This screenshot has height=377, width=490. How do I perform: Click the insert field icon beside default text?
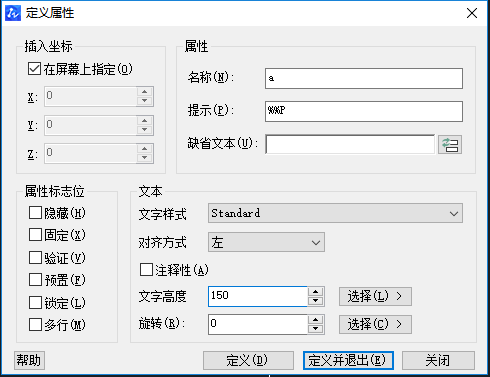[x=450, y=145]
